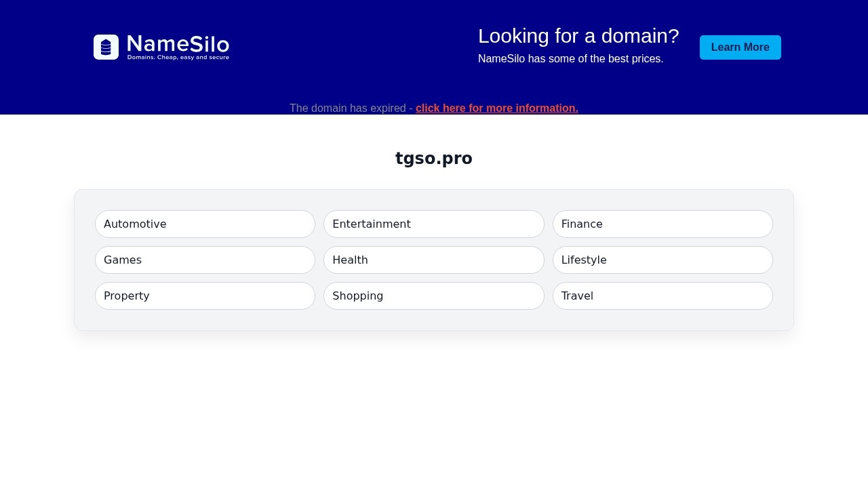The width and height of the screenshot is (868, 488).
Task: Click the NameSilo tagline text
Action: (178, 57)
